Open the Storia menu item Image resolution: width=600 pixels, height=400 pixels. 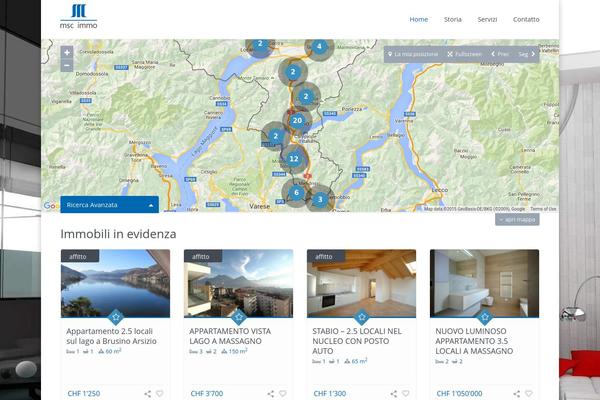(x=453, y=20)
